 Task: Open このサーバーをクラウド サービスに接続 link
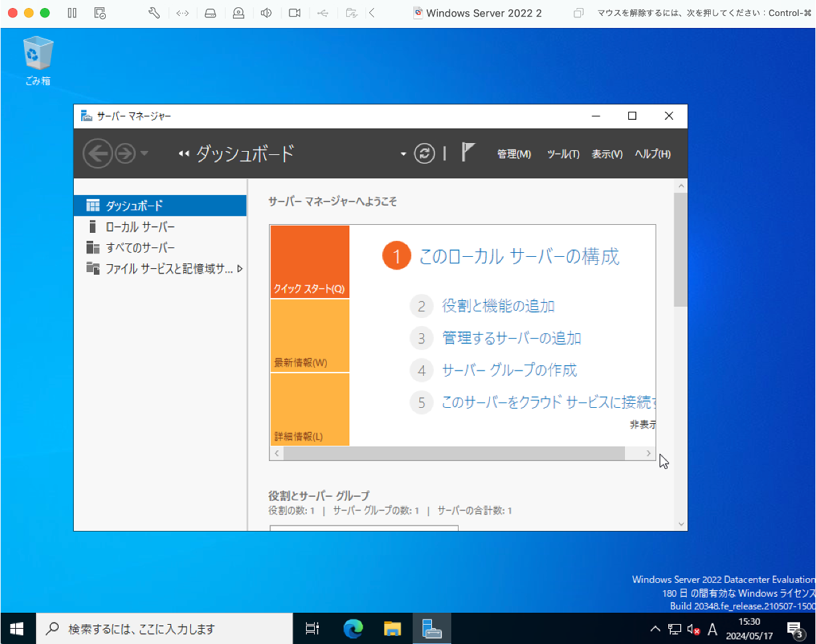click(548, 402)
